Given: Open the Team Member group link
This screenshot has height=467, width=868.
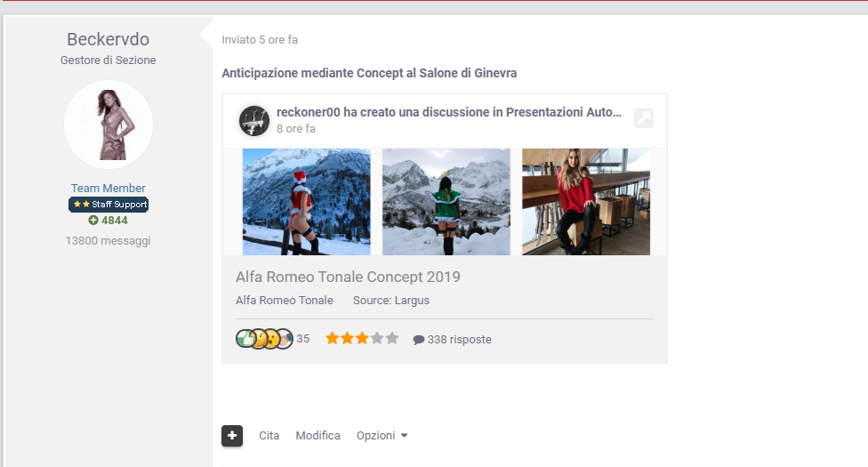Looking at the screenshot, I should click(108, 189).
